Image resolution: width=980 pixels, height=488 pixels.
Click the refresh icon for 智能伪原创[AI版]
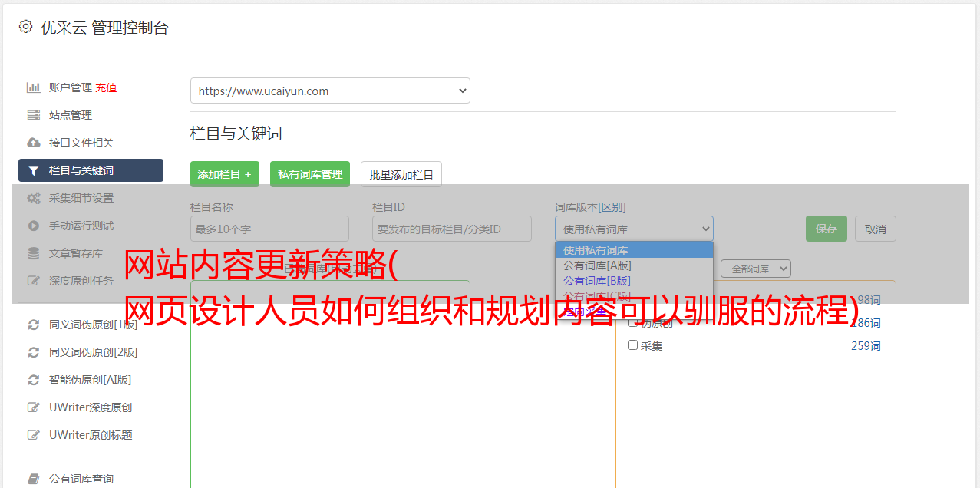click(x=33, y=380)
